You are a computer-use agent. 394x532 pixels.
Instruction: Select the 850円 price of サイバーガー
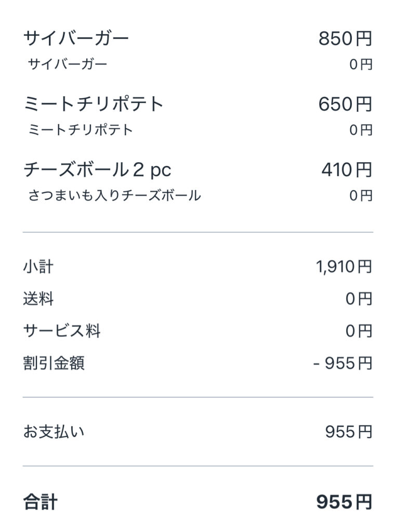[x=345, y=38]
